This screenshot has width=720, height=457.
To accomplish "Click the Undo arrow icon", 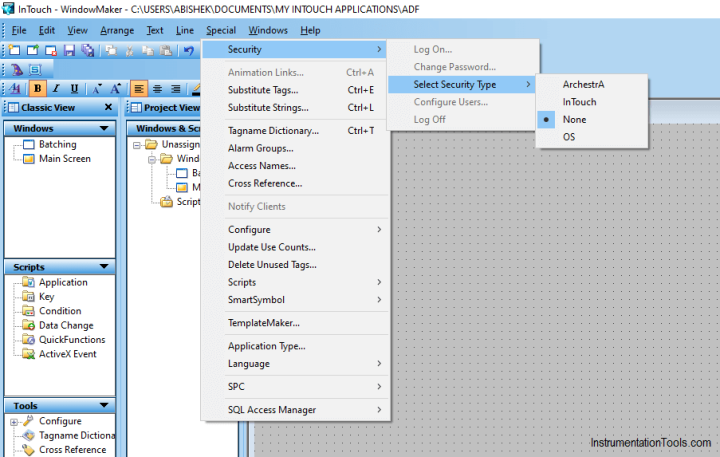I will tap(189, 50).
